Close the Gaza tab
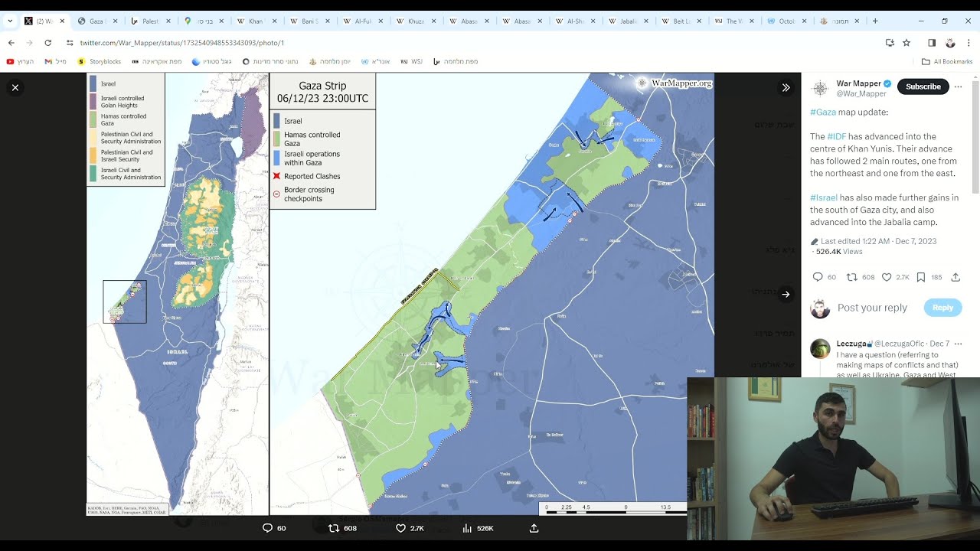 tap(115, 21)
